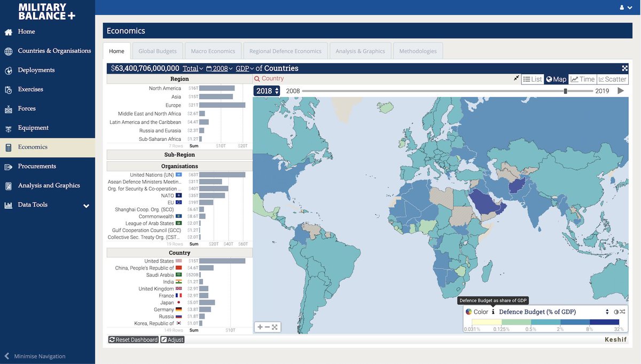Image resolution: width=641 pixels, height=364 pixels.
Task: Click the Military Balance+ logo
Action: [x=47, y=11]
